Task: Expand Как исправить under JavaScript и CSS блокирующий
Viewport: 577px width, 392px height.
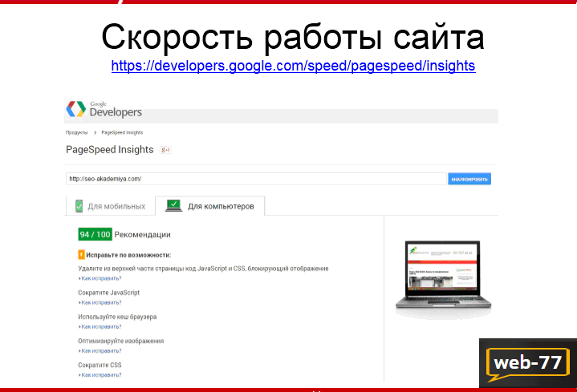Action: coord(100,278)
